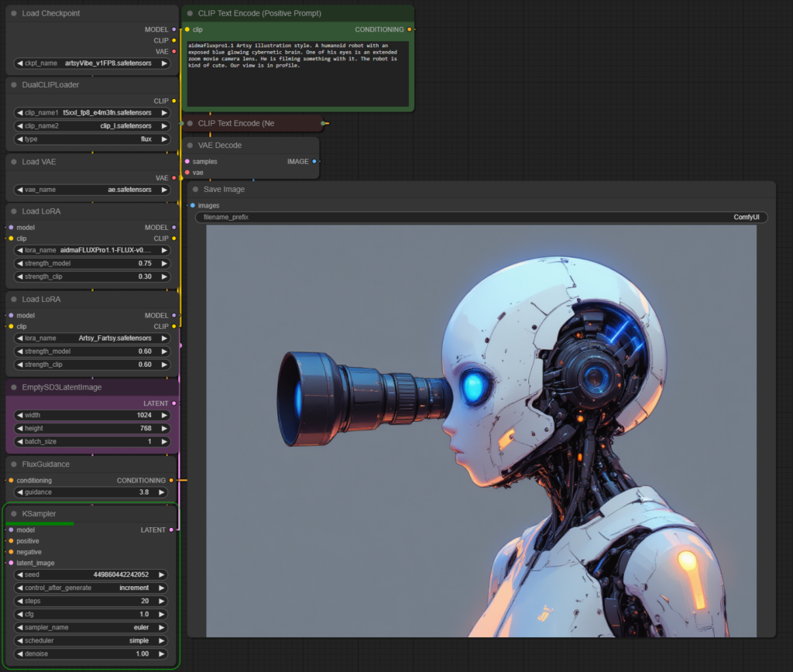Image resolution: width=793 pixels, height=672 pixels.
Task: Click next arrow on ckpt_name field
Action: (164, 63)
